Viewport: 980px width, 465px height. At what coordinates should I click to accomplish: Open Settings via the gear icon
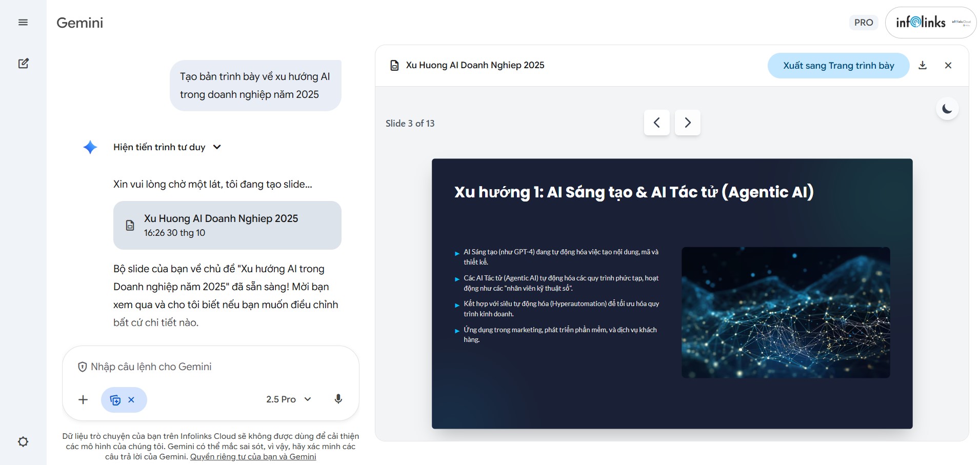coord(23,441)
